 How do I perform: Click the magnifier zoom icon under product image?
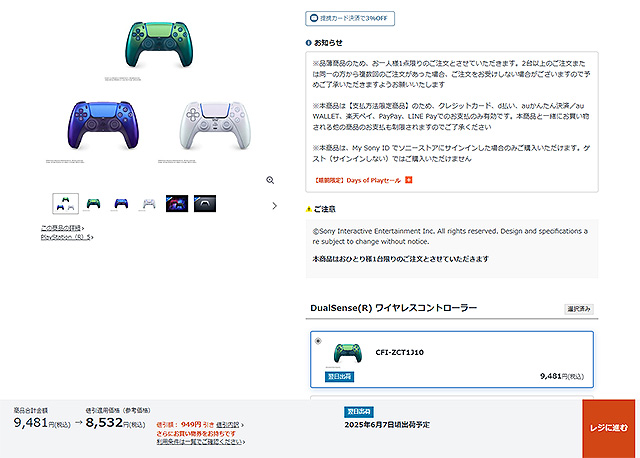pos(270,180)
